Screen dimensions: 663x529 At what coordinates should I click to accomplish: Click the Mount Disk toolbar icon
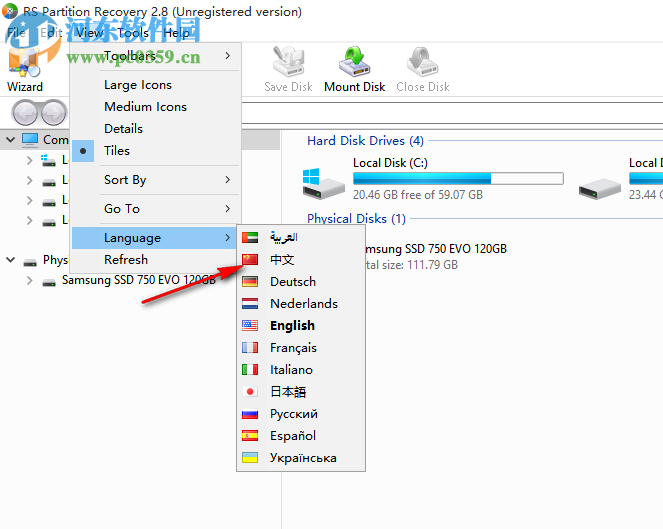(354, 62)
